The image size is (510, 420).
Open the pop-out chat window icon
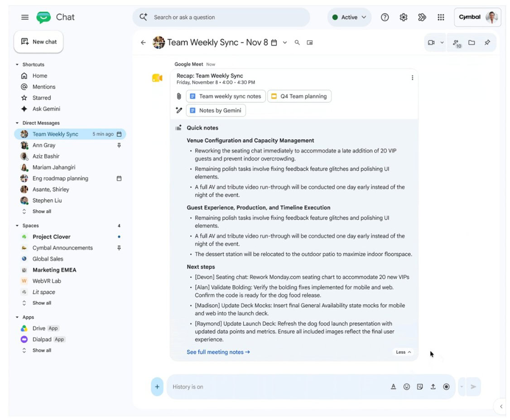coord(310,43)
